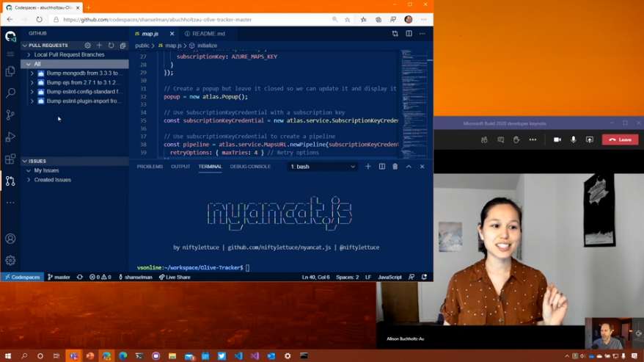Open the activity bar hamburger menu
This screenshot has width=644, height=362.
[x=10, y=54]
